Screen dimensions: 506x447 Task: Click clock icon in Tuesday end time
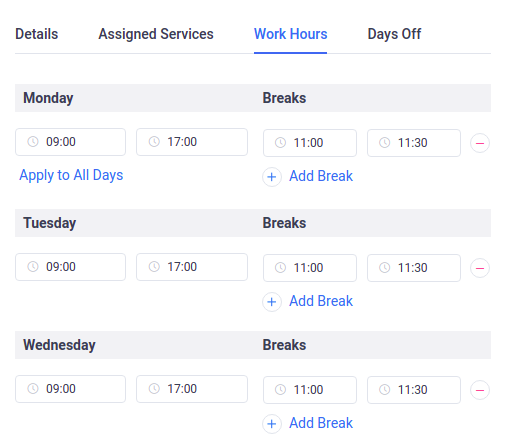point(154,267)
